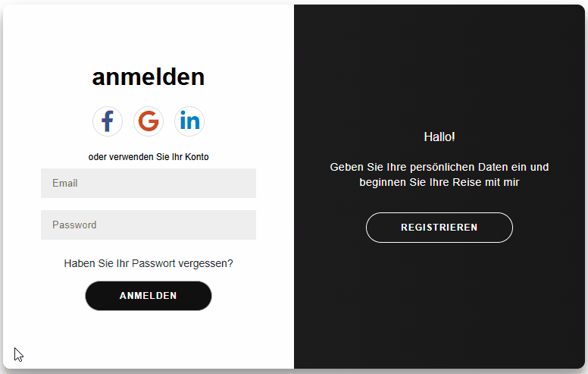Click the blue Facebook 'f' logo circle
Viewport: 588px width, 374px height.
(x=108, y=121)
